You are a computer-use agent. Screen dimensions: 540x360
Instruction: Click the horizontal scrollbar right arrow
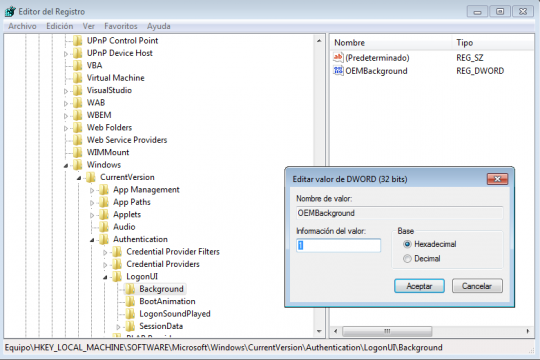(x=528, y=331)
